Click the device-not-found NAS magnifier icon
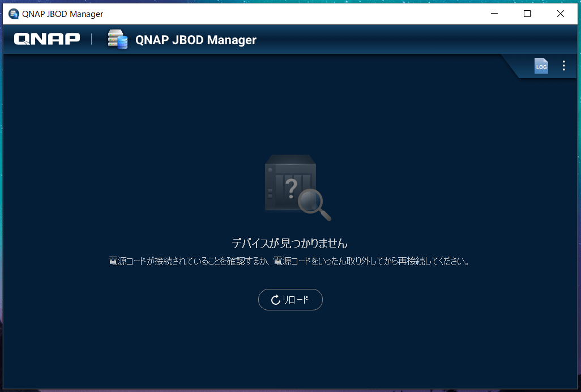581x392 pixels. [x=297, y=188]
